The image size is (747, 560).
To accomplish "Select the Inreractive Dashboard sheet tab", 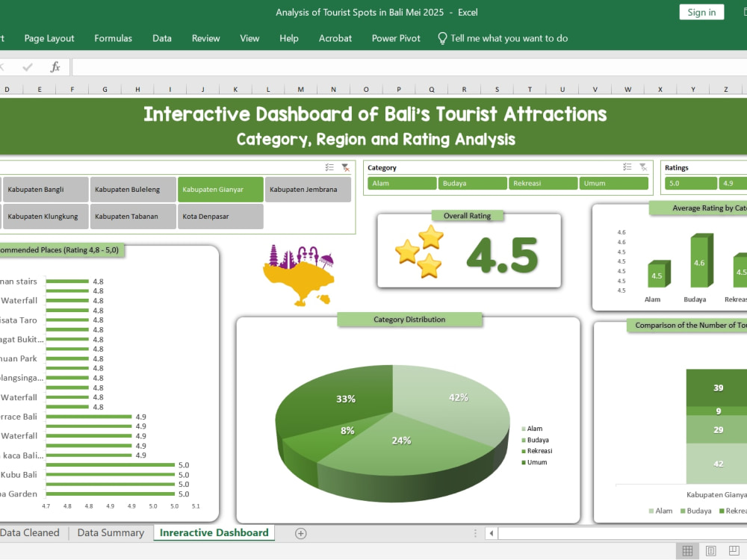I will [214, 533].
